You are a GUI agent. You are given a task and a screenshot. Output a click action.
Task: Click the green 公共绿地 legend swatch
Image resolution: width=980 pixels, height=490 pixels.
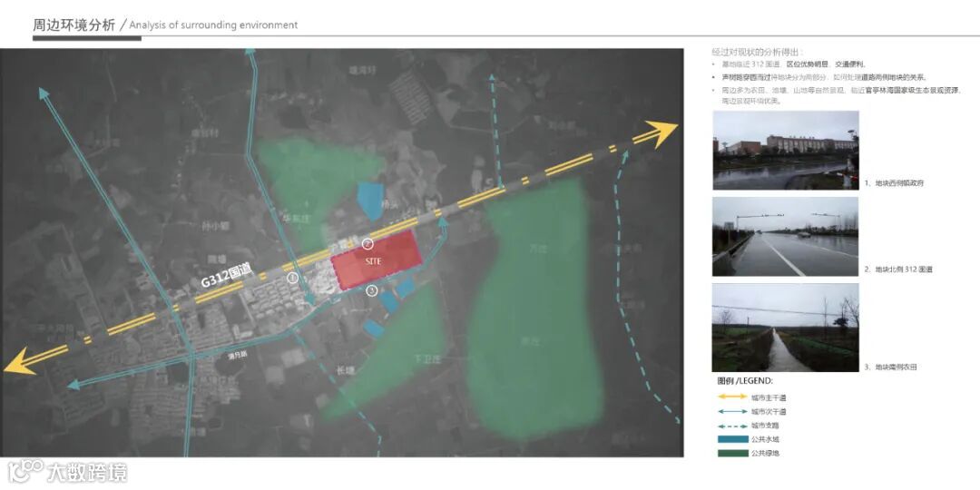tap(732, 453)
